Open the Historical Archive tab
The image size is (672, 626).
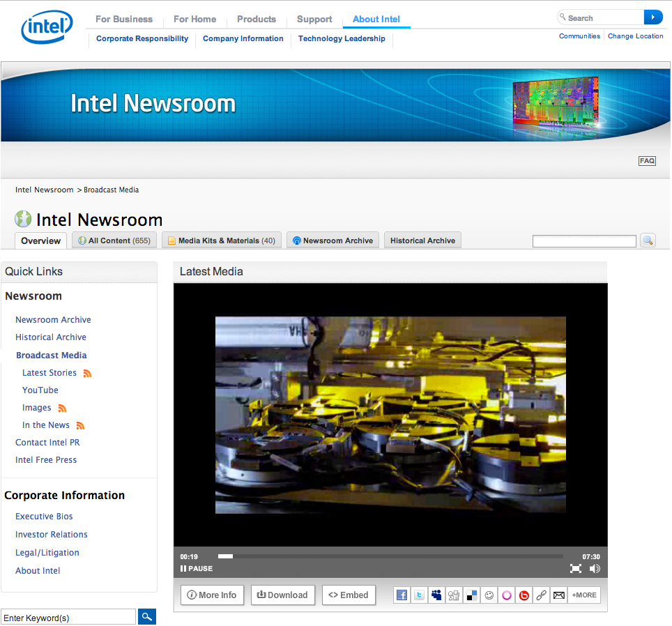pos(422,241)
